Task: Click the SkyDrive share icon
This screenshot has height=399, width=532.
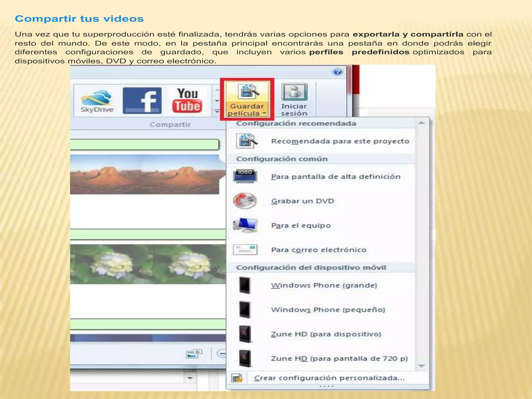Action: coord(97,101)
